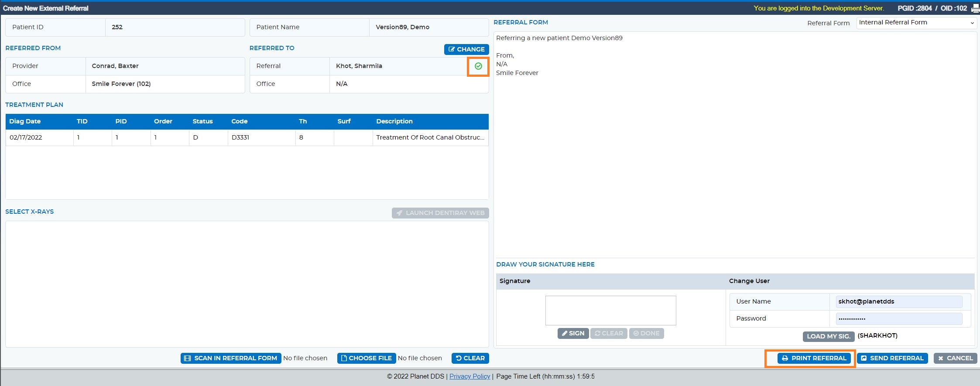Click office Smile Forever (102)
This screenshot has width=980, height=386.
pos(121,84)
